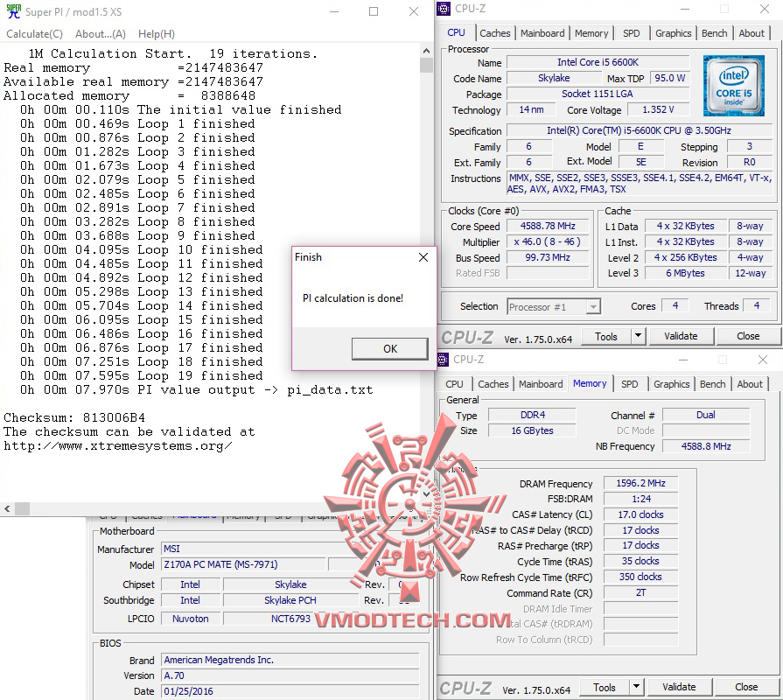Click the CPU-Z icon in upper window title bar
This screenshot has width=783, height=700.
point(444,9)
